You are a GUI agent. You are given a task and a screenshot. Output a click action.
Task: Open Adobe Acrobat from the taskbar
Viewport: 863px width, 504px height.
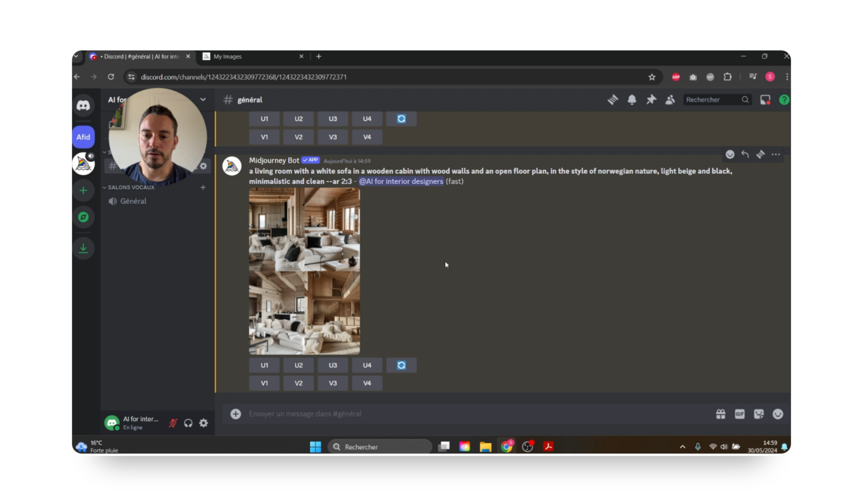tap(548, 447)
